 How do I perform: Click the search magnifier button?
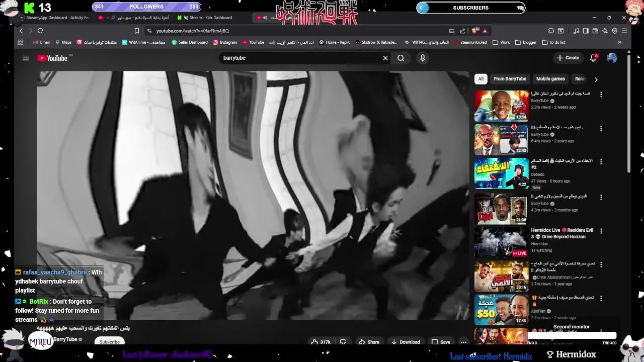coord(400,58)
